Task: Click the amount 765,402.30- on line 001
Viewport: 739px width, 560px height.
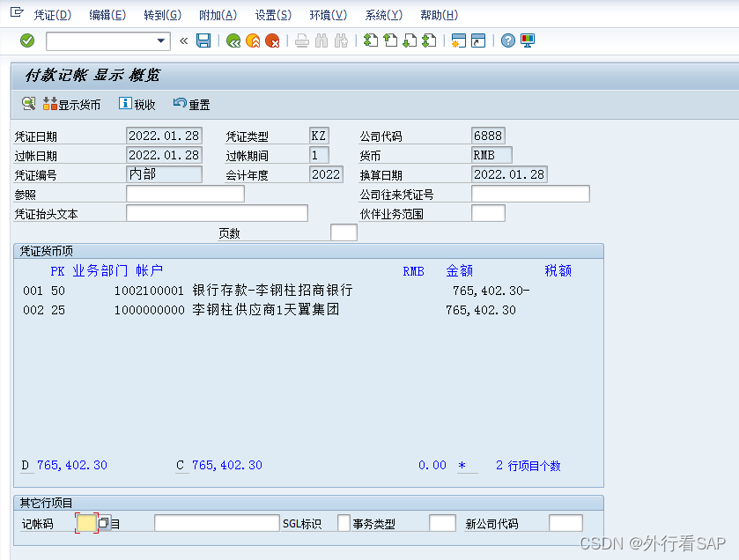Action: [x=491, y=291]
